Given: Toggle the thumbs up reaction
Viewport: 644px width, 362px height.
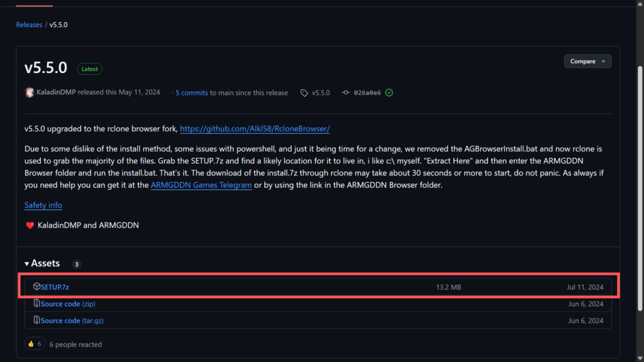Looking at the screenshot, I should click(34, 344).
